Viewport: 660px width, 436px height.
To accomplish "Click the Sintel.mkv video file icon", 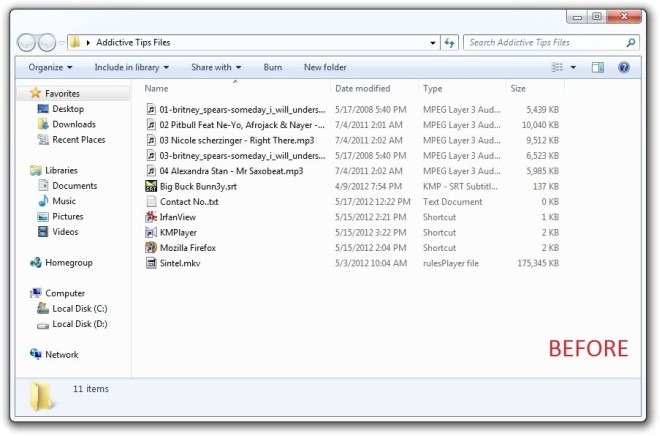I will pyautogui.click(x=151, y=263).
